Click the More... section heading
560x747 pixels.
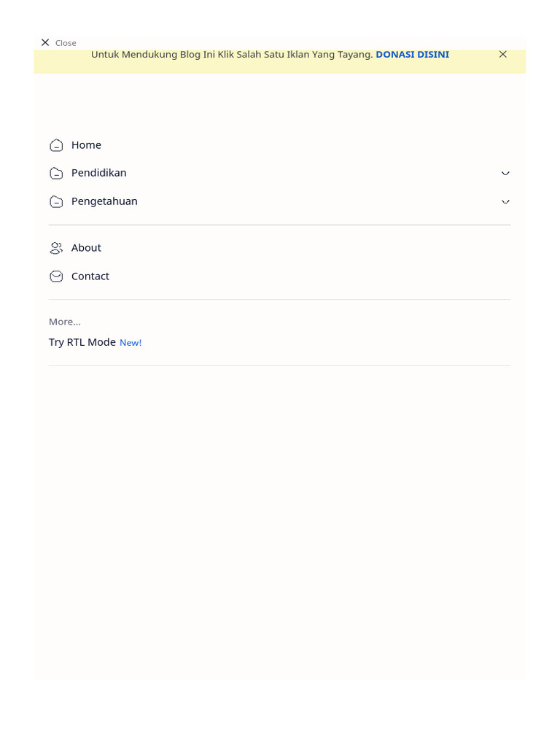65,322
